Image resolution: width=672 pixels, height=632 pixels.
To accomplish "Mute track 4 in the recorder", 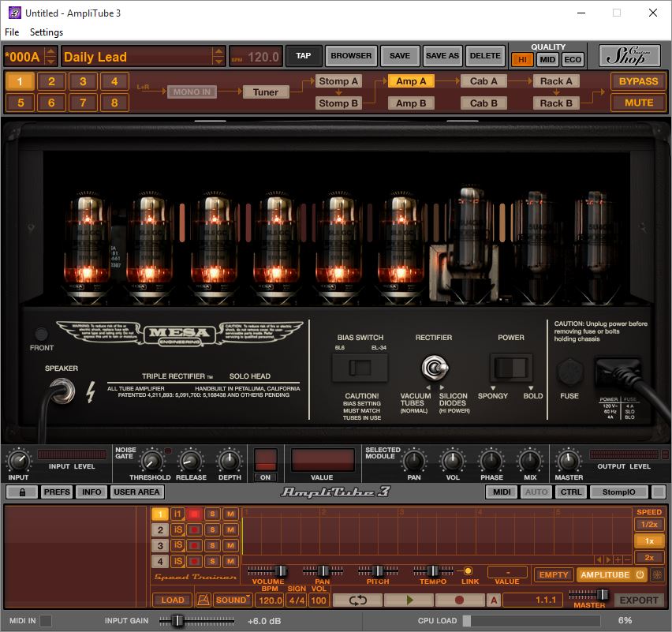I will [230, 561].
